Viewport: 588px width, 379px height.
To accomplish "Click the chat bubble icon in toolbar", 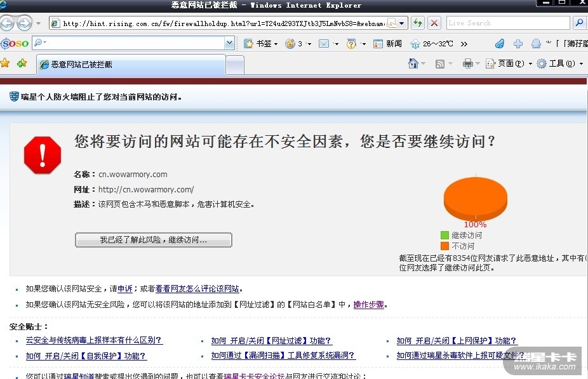I will pos(537,44).
